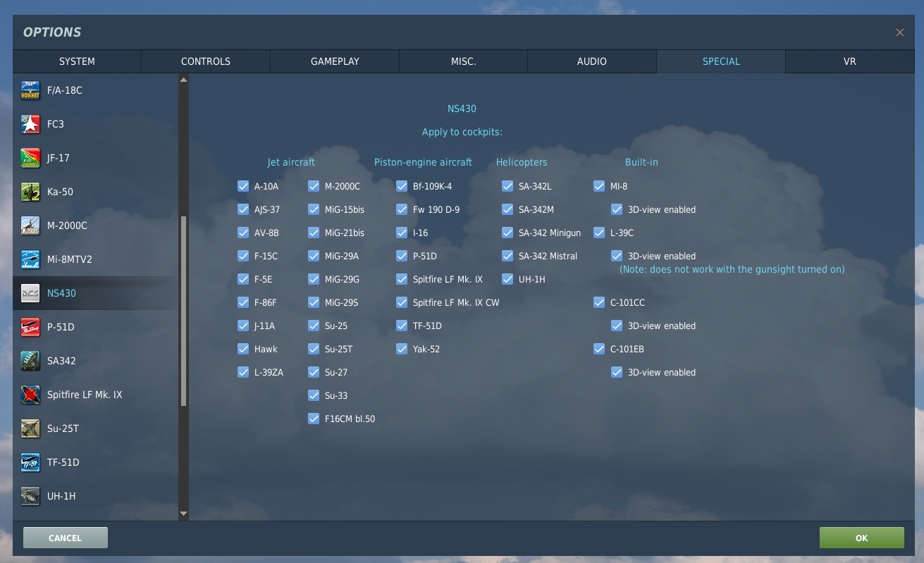Toggle 3D-view enabled under C-101EB

tap(617, 372)
